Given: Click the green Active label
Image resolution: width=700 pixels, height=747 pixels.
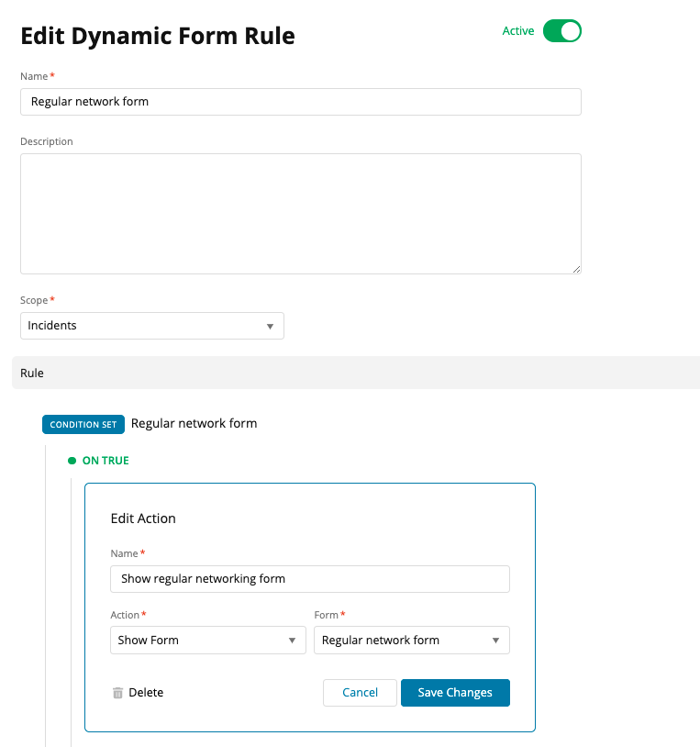Looking at the screenshot, I should (518, 31).
